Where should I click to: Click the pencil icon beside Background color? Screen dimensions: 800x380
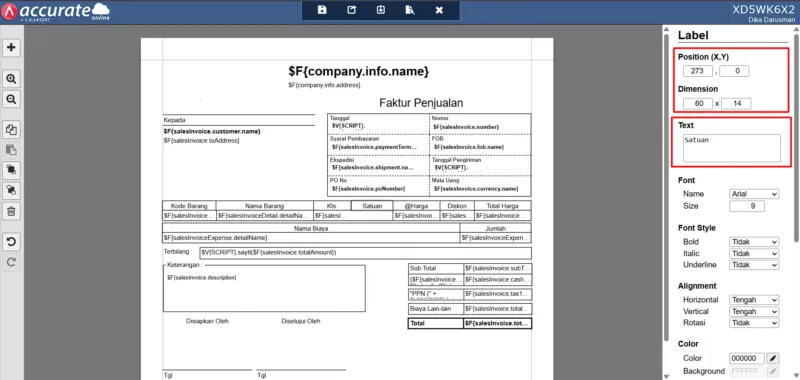pyautogui.click(x=773, y=371)
